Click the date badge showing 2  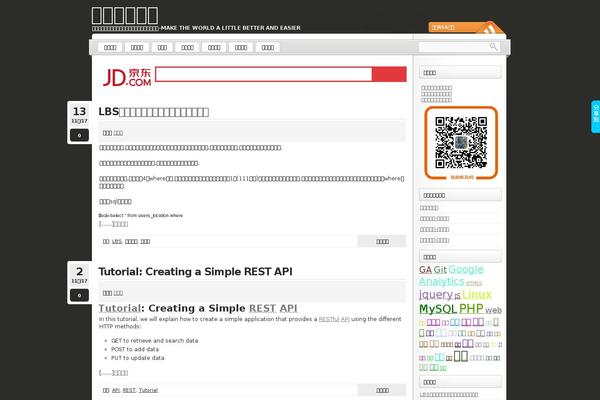79,275
